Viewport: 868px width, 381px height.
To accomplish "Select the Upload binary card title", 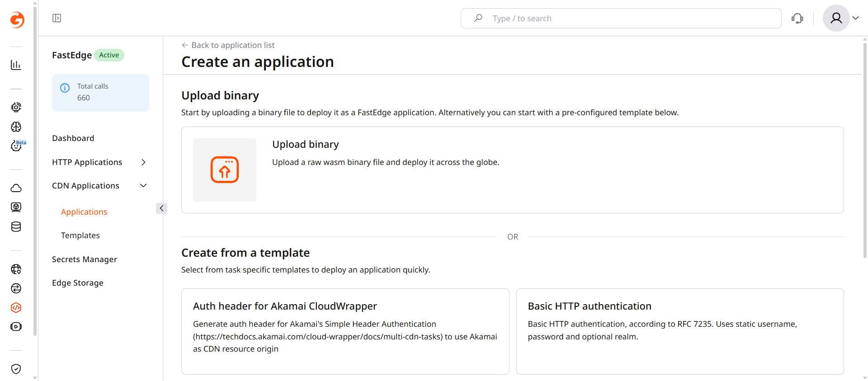I will pos(306,144).
